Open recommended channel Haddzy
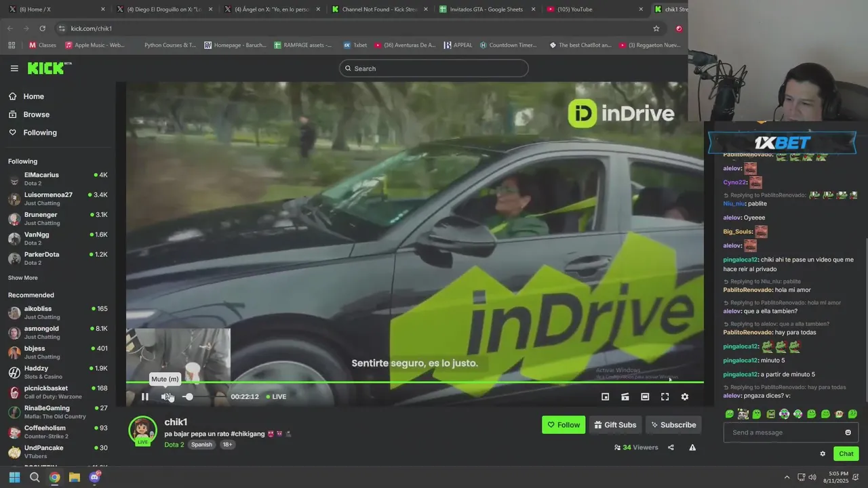 click(58, 372)
